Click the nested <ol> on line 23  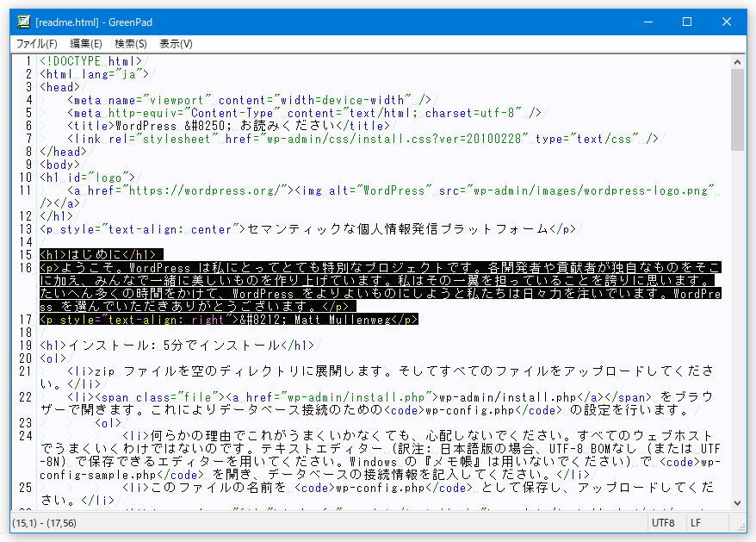[x=108, y=423]
